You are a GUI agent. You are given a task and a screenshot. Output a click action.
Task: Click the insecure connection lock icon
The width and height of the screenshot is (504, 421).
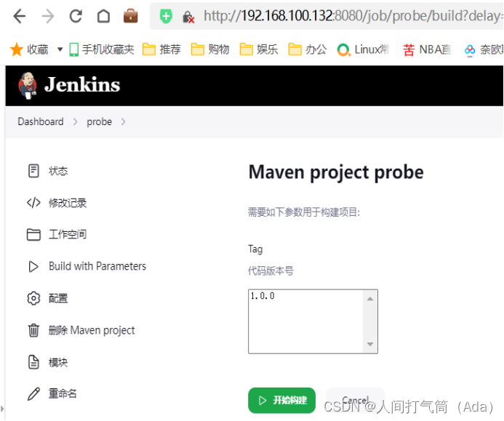[188, 17]
